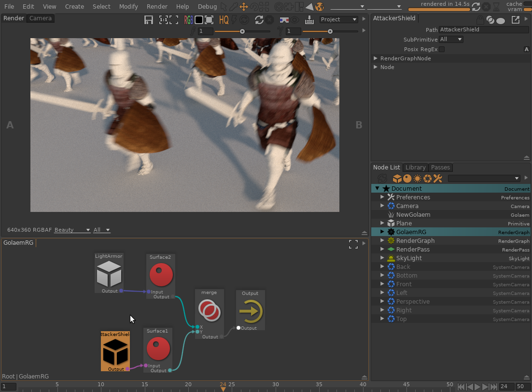This screenshot has width=532, height=392.
Task: Click the lock icon in AttackerShield panel
Action: (479, 20)
